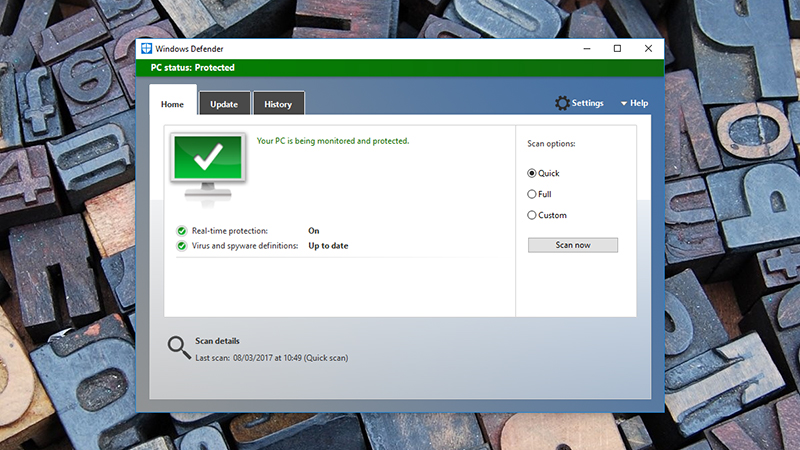
Task: Click the 'Real-time protection:' label
Action: coord(230,231)
